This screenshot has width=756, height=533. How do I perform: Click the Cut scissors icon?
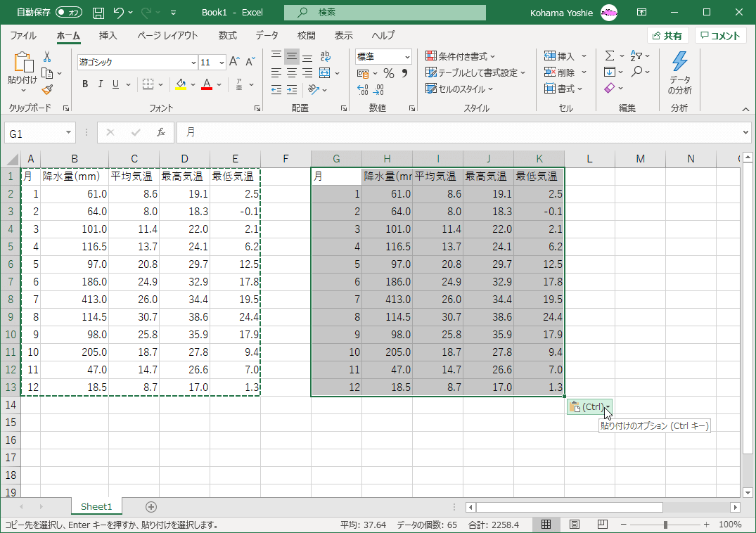coord(47,56)
